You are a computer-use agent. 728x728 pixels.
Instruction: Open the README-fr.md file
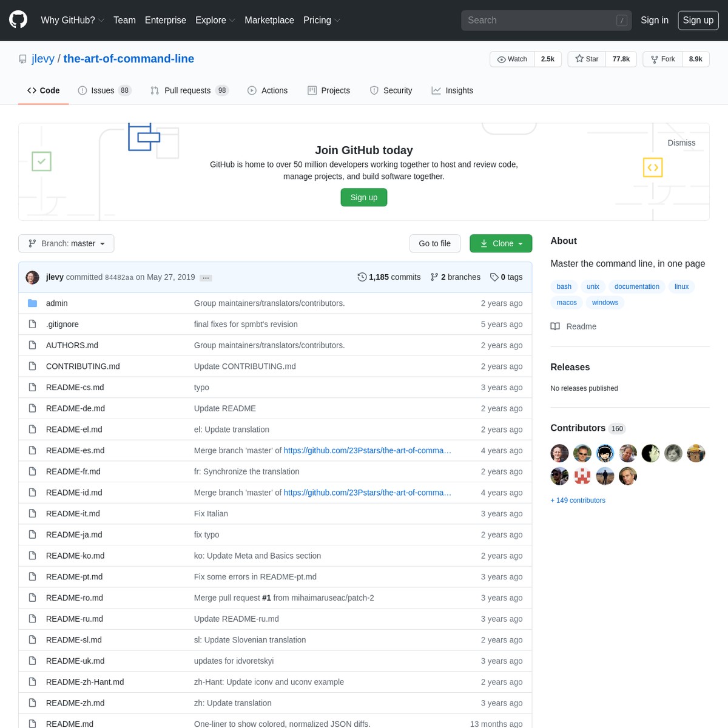pos(73,471)
